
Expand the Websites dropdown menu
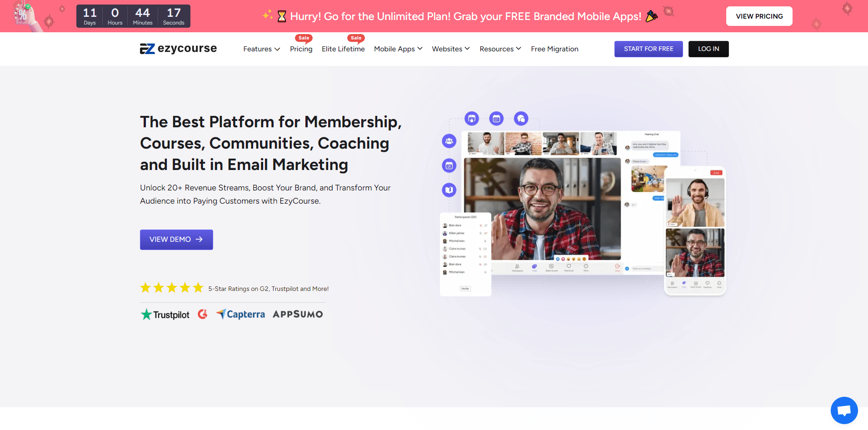click(451, 49)
